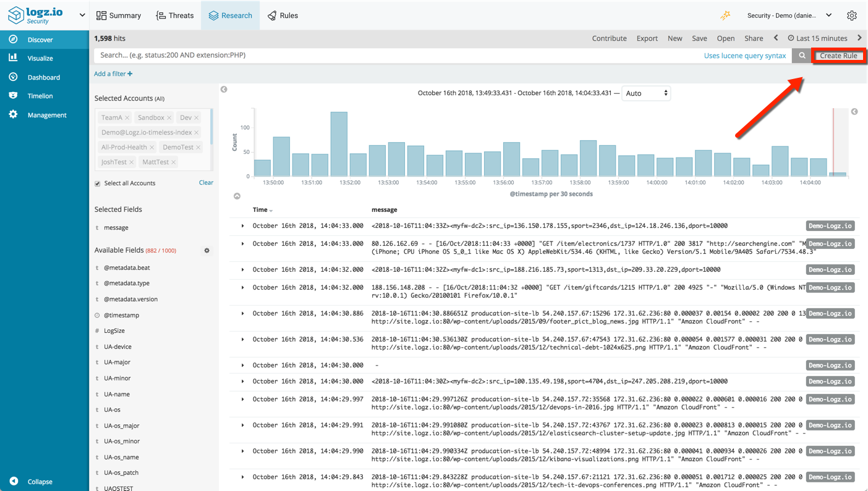Remove the Dev account tag

(x=197, y=117)
